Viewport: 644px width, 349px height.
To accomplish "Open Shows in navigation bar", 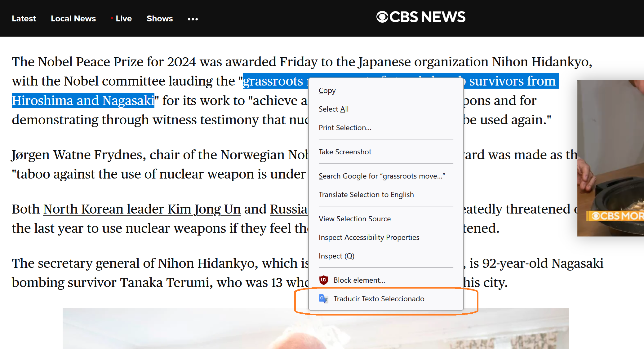I will click(x=160, y=19).
